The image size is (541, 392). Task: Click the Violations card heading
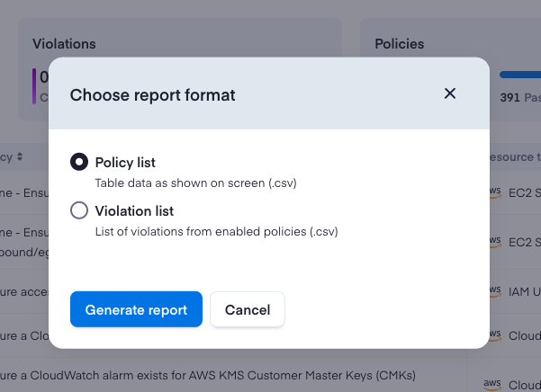64,43
